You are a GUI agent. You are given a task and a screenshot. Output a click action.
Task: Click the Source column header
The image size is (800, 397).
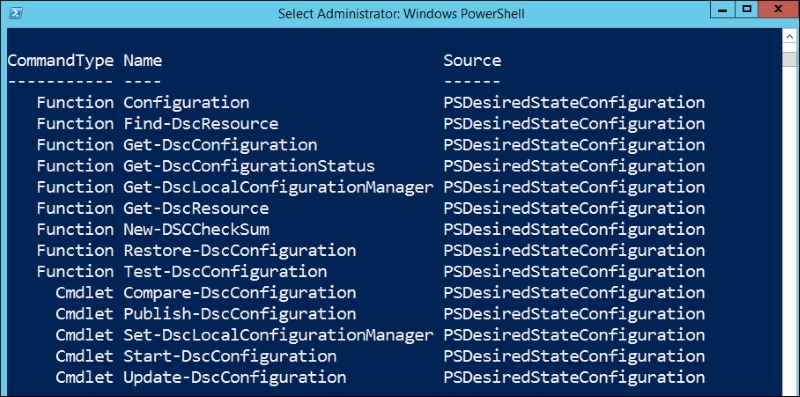(x=472, y=60)
